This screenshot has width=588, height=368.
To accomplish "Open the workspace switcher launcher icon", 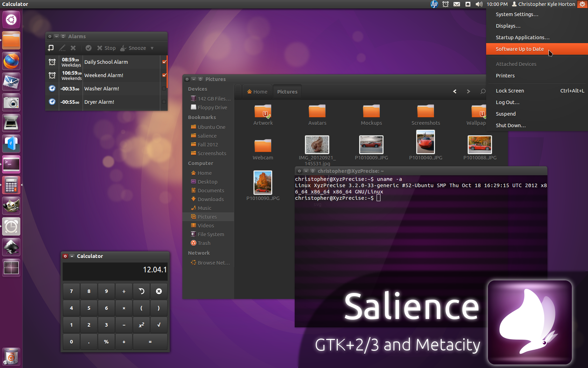I will click(x=11, y=268).
